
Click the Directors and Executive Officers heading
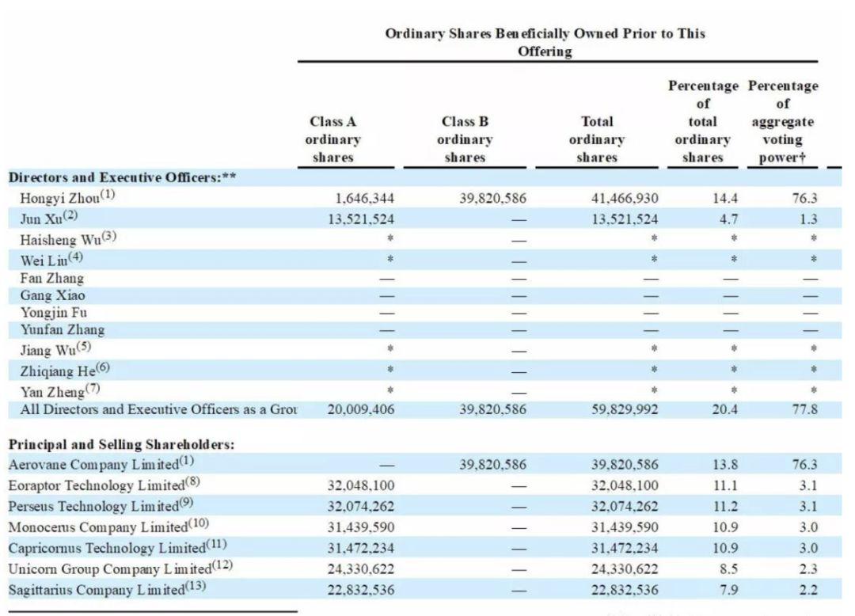coord(122,177)
